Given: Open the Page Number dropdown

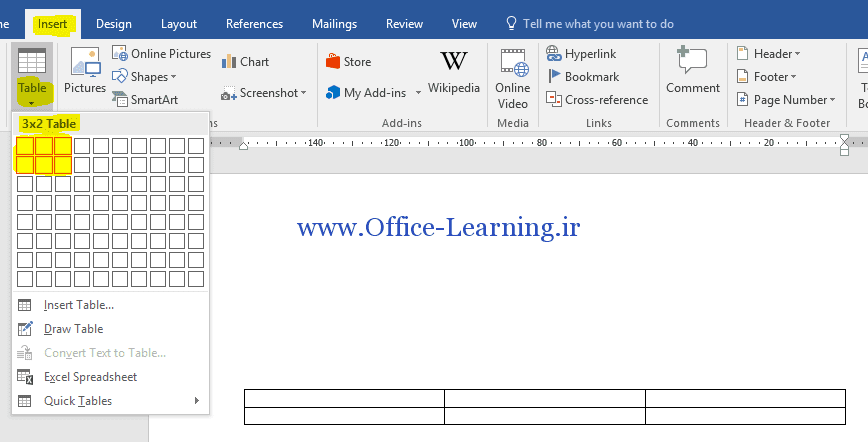Looking at the screenshot, I should 785,100.
